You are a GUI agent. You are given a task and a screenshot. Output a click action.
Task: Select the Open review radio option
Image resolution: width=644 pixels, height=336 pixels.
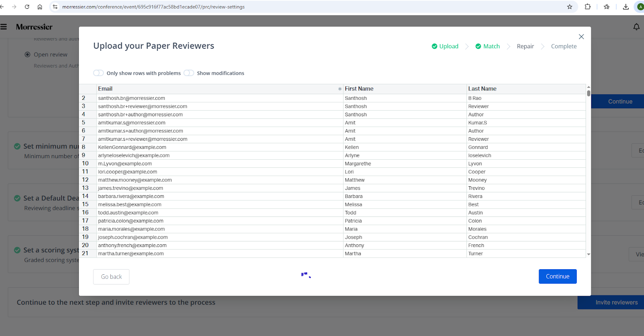(27, 55)
